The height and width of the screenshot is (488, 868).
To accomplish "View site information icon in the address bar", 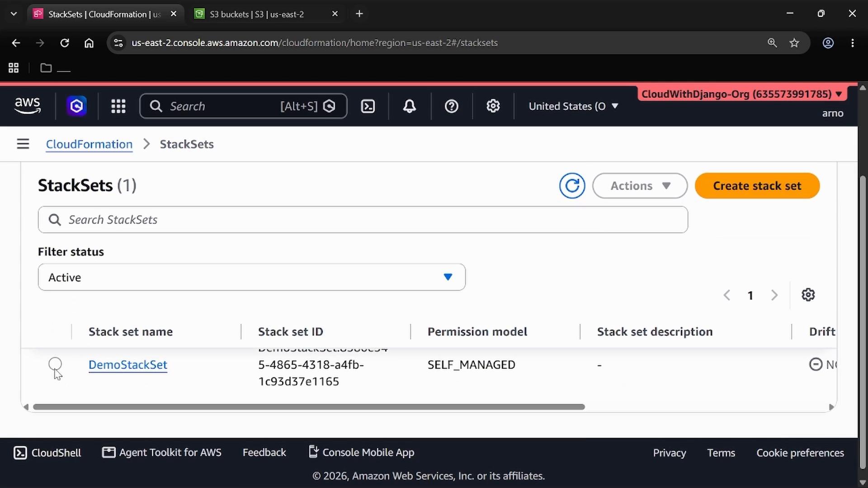I will point(118,43).
